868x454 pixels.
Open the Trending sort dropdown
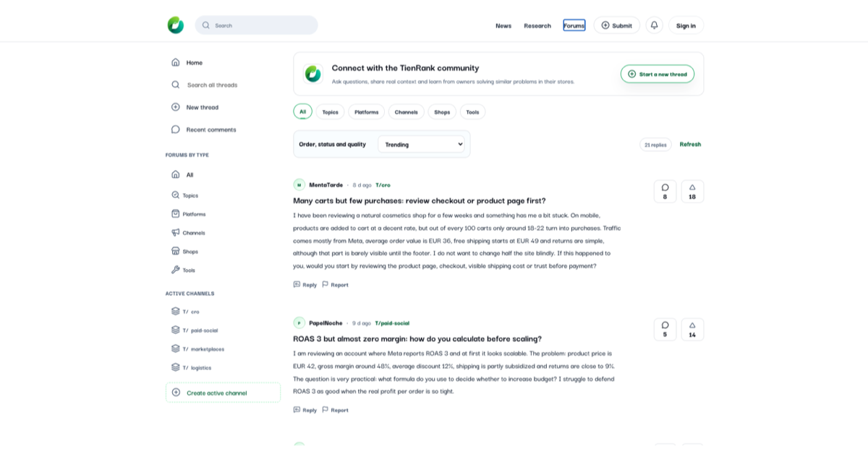421,144
